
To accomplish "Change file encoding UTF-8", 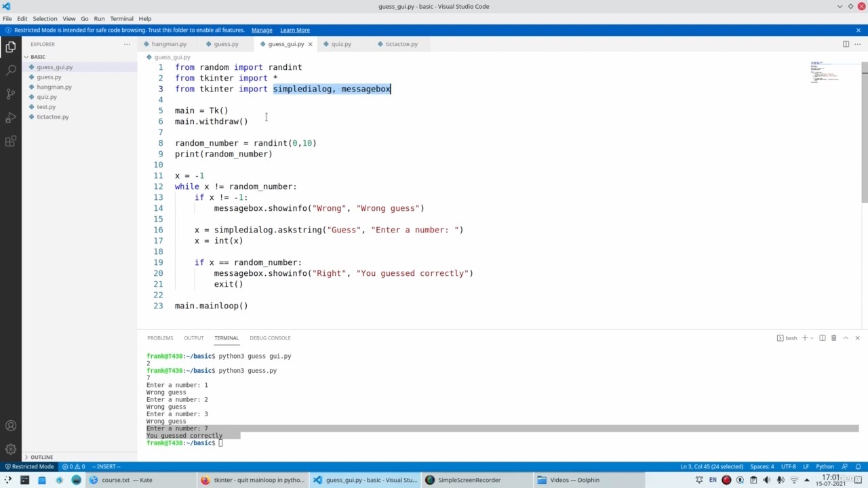I will pyautogui.click(x=789, y=466).
